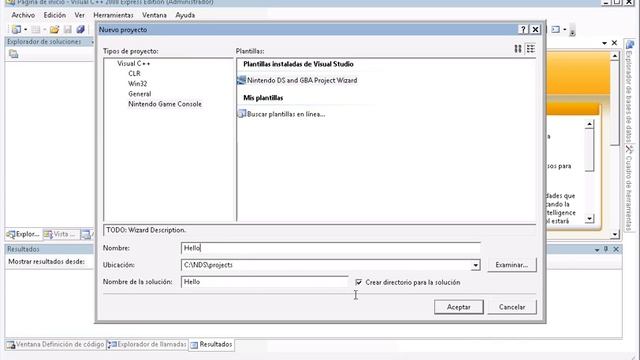640x360 pixels.
Task: Close the Resultados panel
Action: pos(616,249)
